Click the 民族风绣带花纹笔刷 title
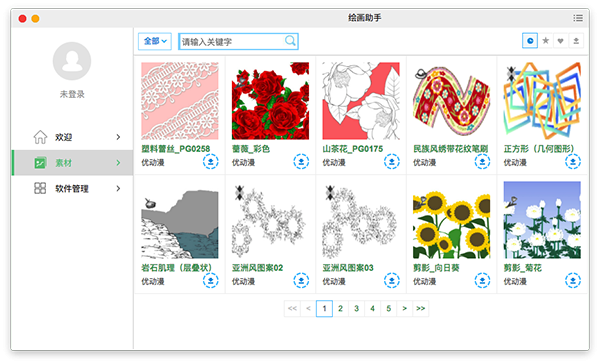600x364 pixels. [x=450, y=149]
